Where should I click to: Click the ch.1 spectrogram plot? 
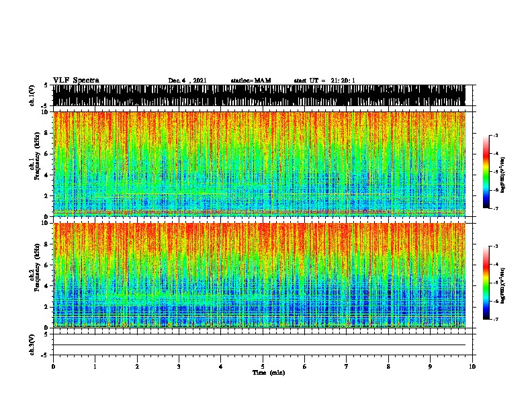(x=259, y=164)
